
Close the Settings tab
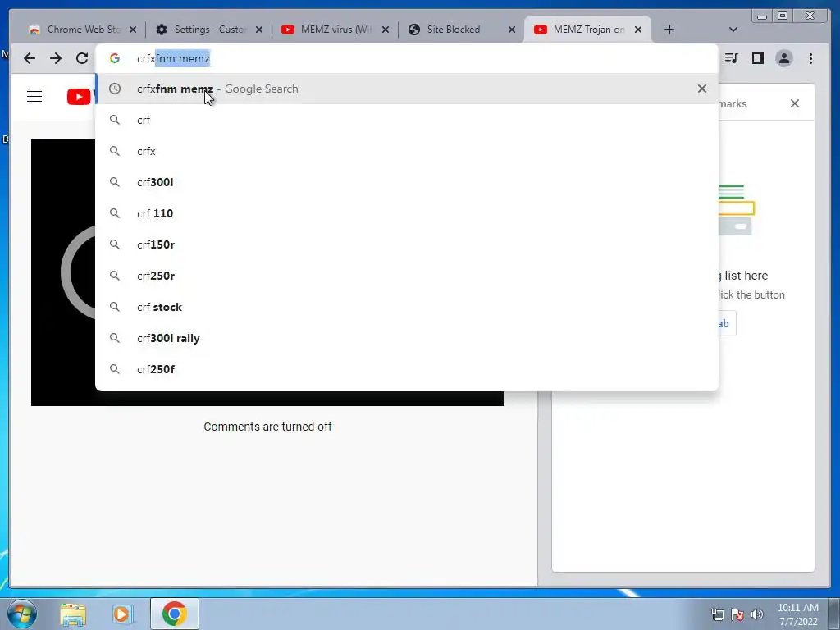coord(259,30)
